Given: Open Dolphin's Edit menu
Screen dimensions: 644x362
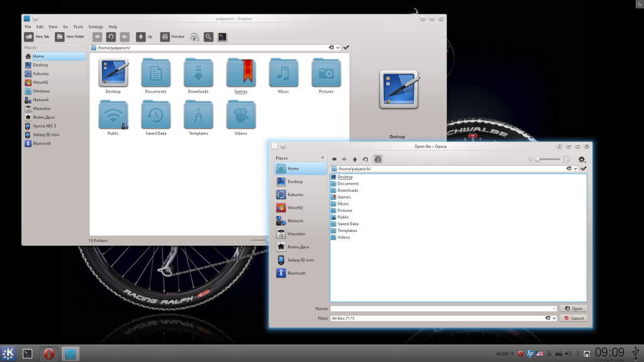Looking at the screenshot, I should 40,26.
